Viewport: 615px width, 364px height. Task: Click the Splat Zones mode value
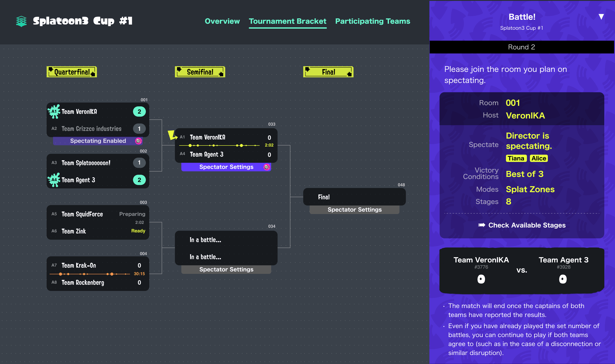[530, 189]
